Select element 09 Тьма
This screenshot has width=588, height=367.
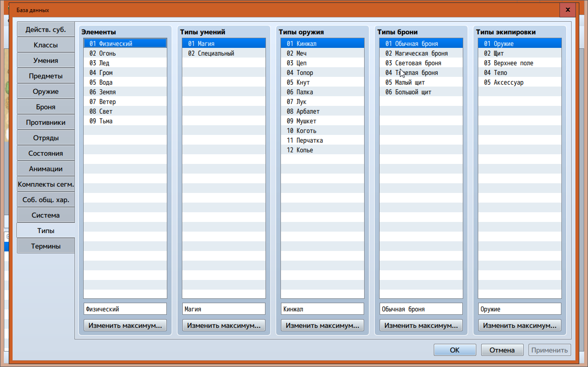tap(125, 121)
